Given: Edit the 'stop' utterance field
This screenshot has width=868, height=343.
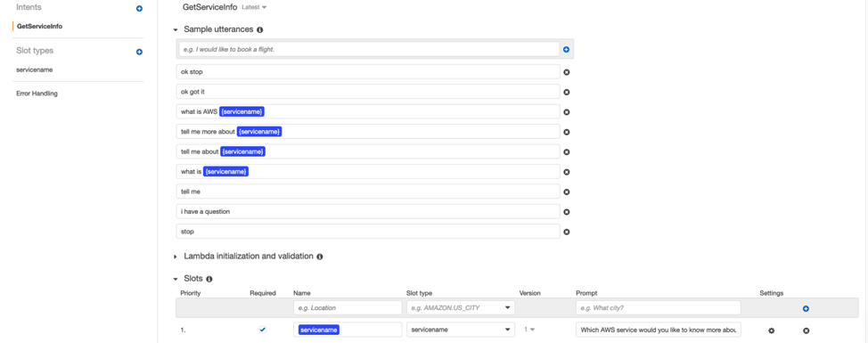Looking at the screenshot, I should pyautogui.click(x=368, y=232).
